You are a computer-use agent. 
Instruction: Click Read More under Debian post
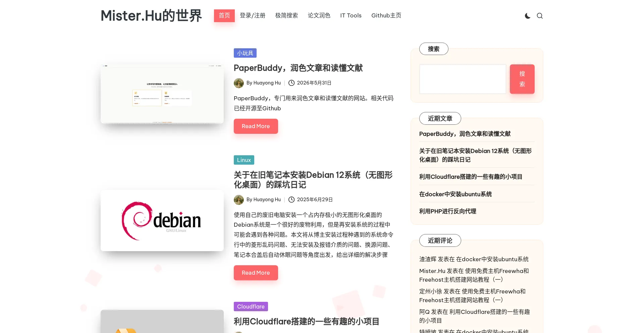256,273
